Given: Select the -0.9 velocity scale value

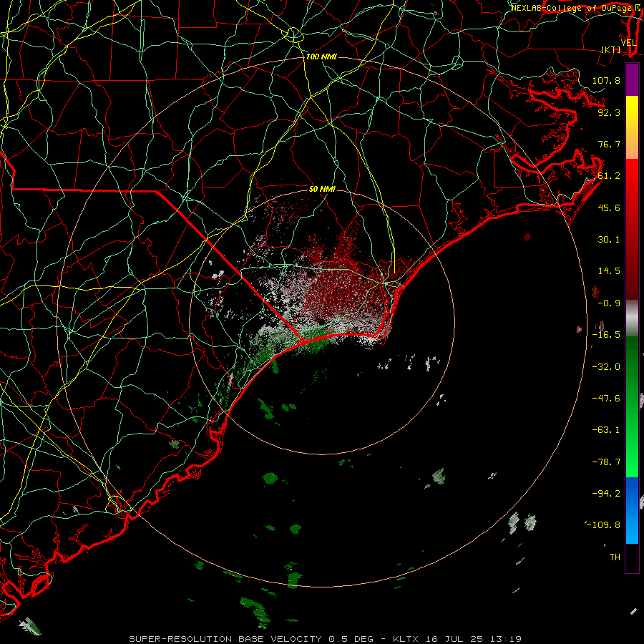Looking at the screenshot, I should point(609,303).
